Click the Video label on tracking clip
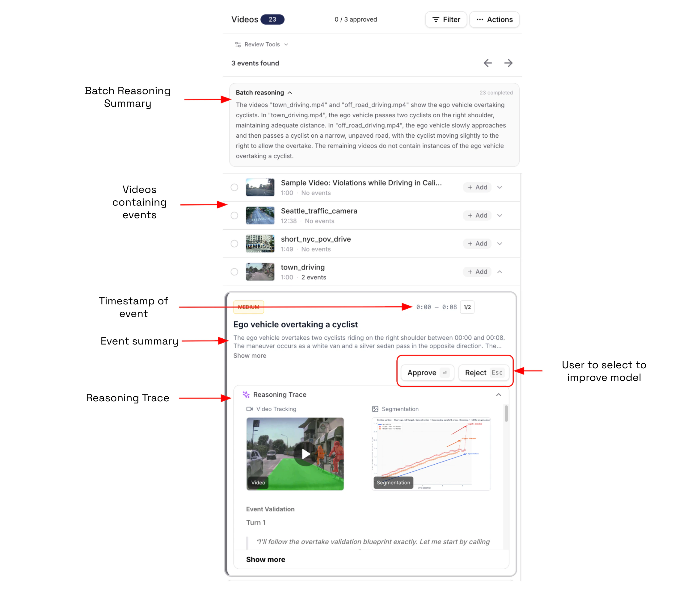Screen dimensions: 700x589 pos(258,482)
